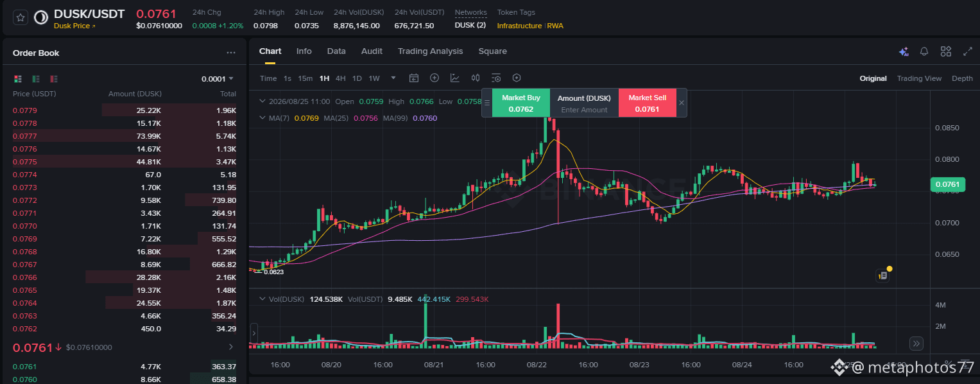This screenshot has width=980, height=384.
Task: Open the Audit tab
Action: (372, 51)
